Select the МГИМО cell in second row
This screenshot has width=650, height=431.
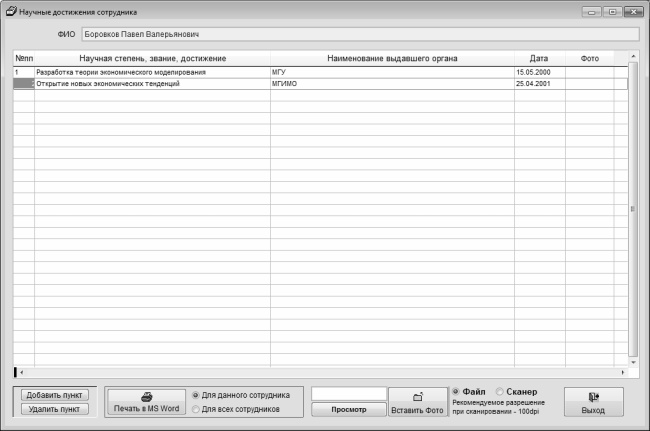tap(392, 84)
